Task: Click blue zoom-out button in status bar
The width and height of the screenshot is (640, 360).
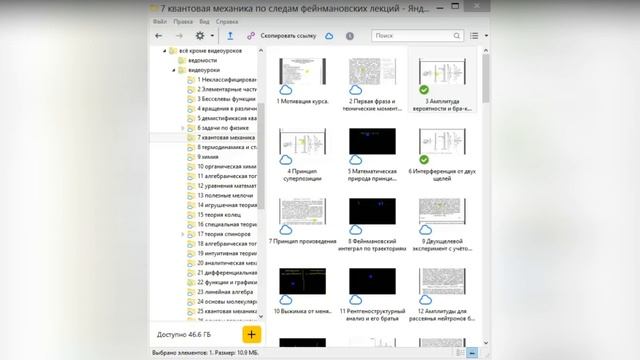Action: point(472,353)
